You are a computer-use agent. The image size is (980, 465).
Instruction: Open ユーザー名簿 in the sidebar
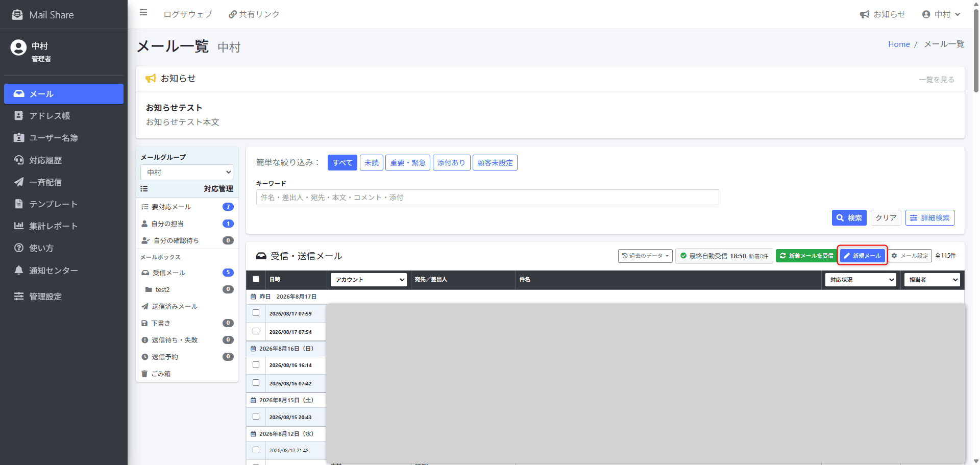(x=64, y=138)
